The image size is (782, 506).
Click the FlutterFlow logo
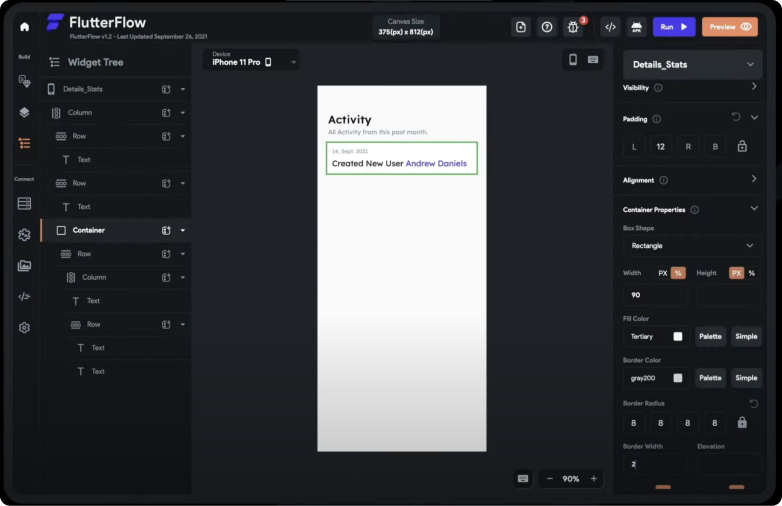click(x=55, y=22)
